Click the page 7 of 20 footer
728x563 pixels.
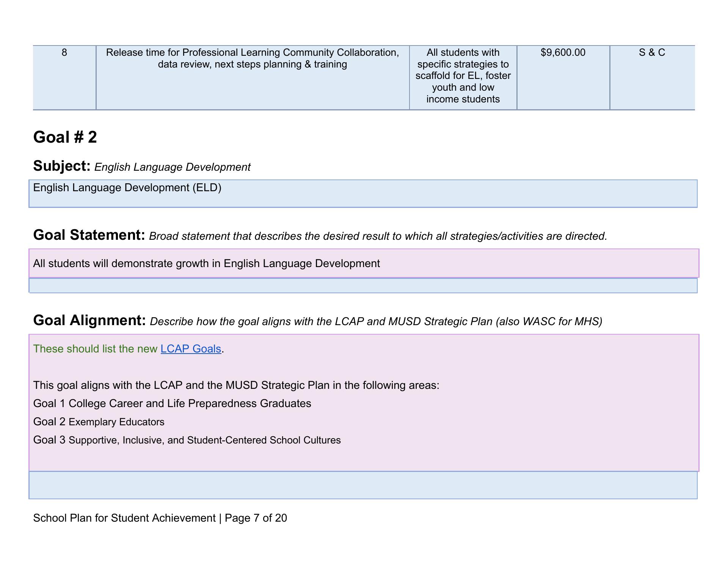pyautogui.click(x=160, y=518)
